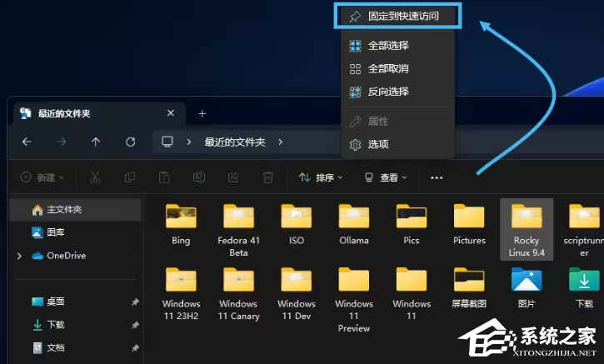Choose 全部取消 in the menu
The height and width of the screenshot is (364, 604).
[x=397, y=69]
